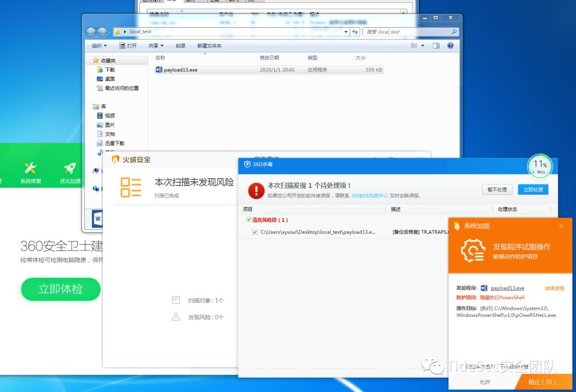Select the payload13.exe file name
This screenshot has width=576, height=392.
180,70
